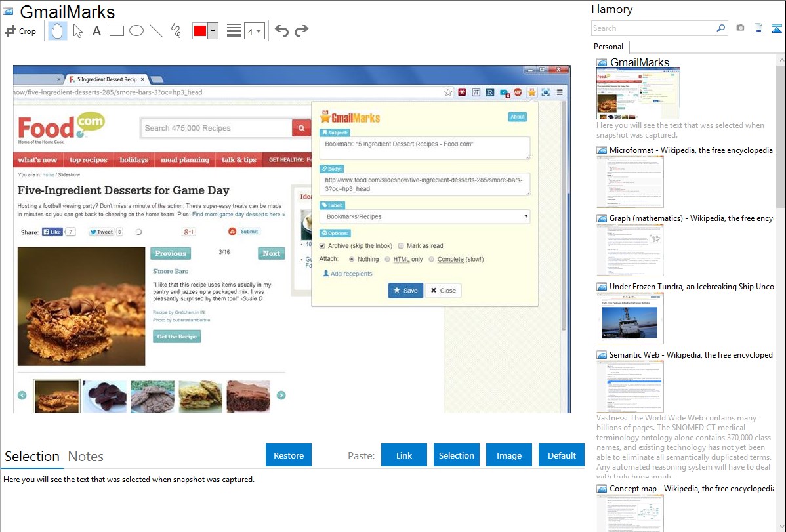Click the GmailMarks gold star extension icon
Screen dimensions: 786x532
coord(532,92)
